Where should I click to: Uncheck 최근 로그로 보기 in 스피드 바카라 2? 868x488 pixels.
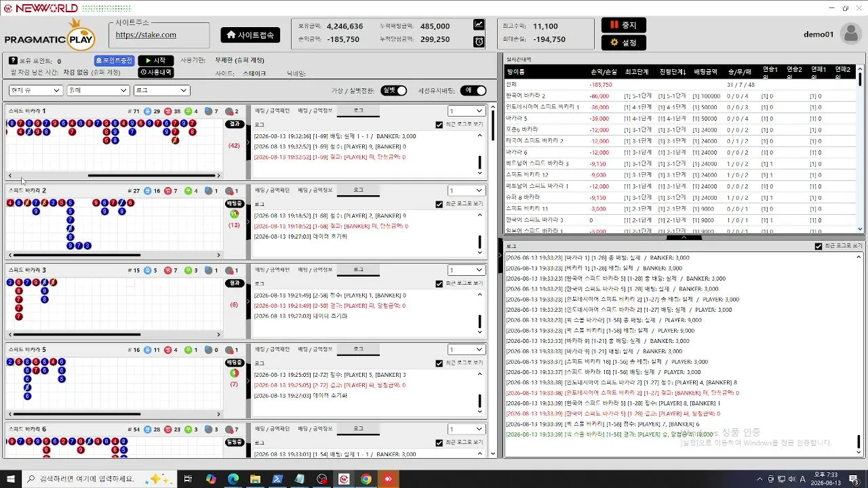[439, 204]
